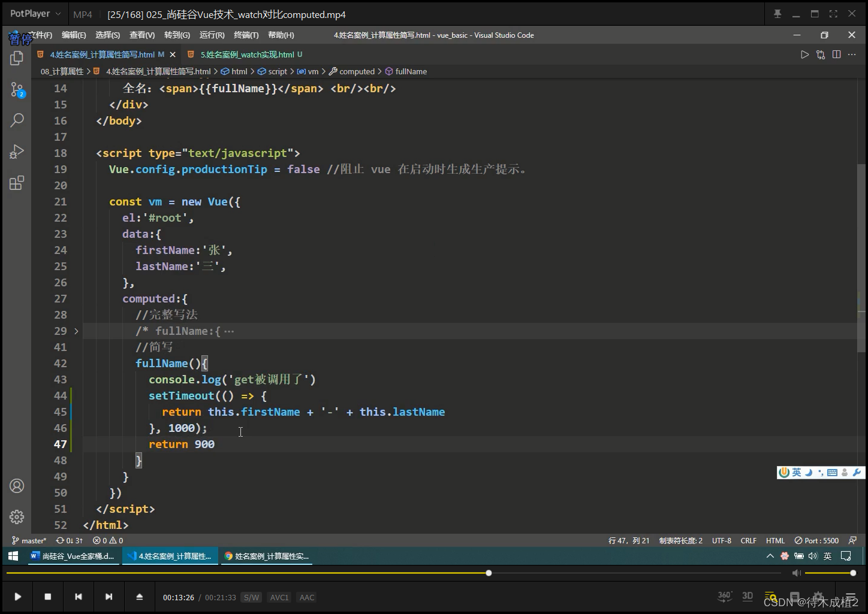Toggle PotPlayer 3D mode
868x614 pixels.
[x=748, y=596]
